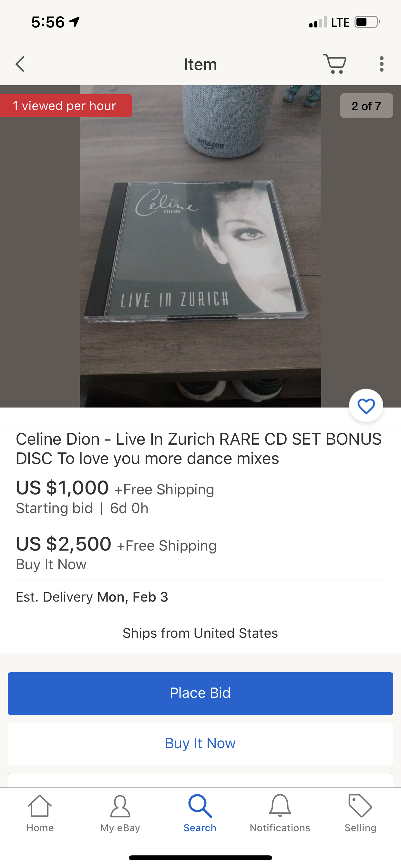Tap the back arrow icon
The image size is (401, 868).
20,64
